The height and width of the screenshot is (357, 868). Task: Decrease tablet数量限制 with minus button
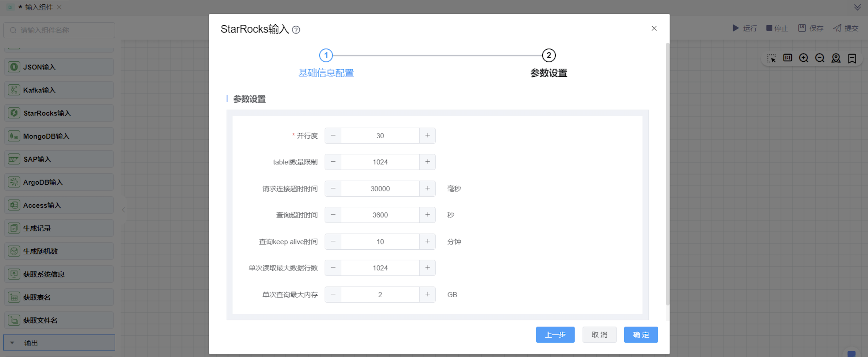click(x=333, y=162)
